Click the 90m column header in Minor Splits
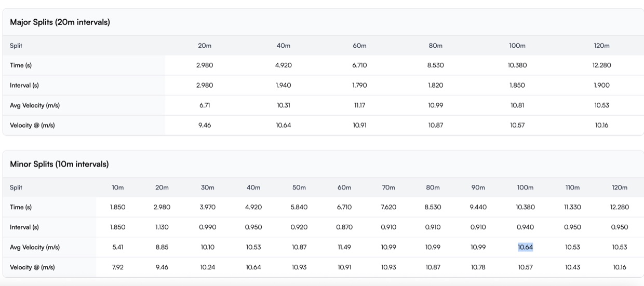 [478, 187]
